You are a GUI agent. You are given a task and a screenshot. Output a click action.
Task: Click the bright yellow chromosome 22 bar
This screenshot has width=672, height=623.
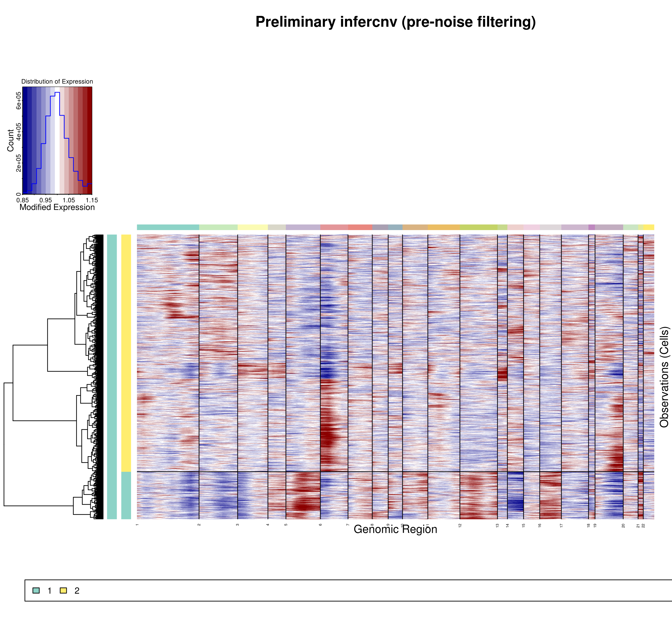point(648,227)
